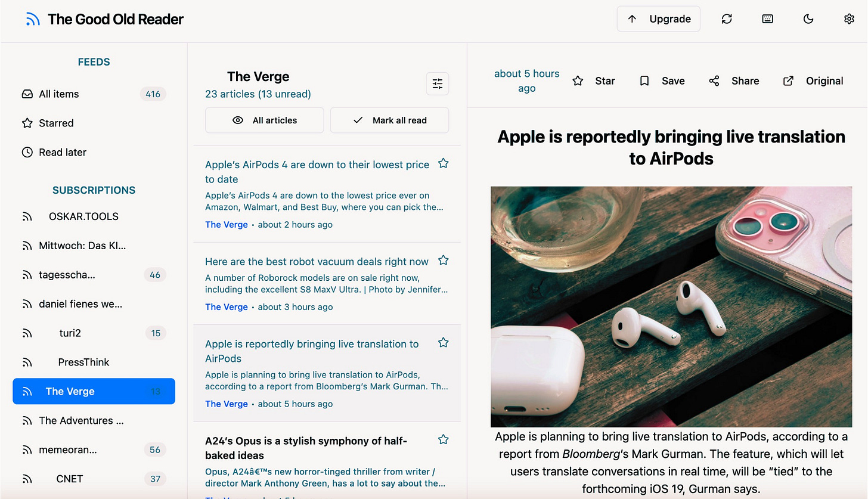Click the article's AirPods hero image
Image resolution: width=868 pixels, height=499 pixels.
click(671, 307)
